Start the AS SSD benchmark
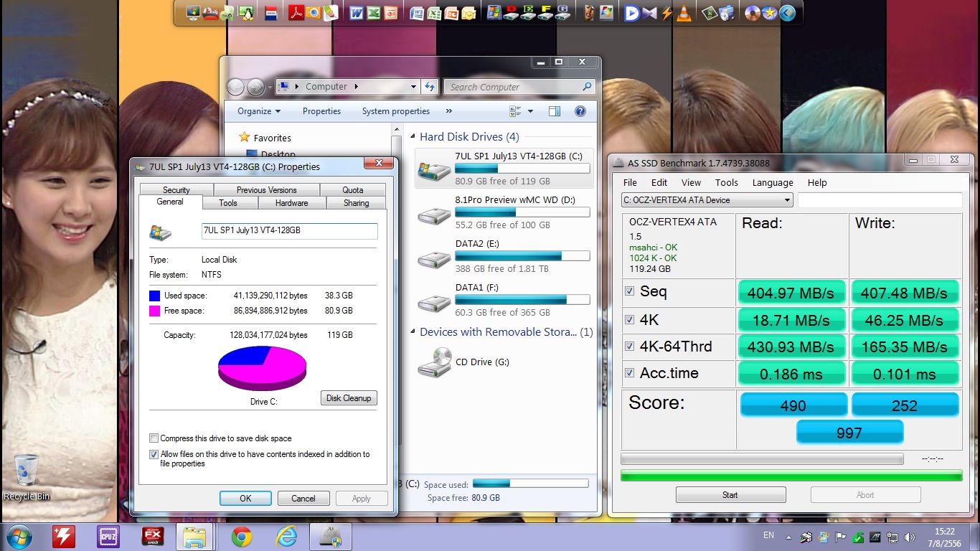Viewport: 980px width, 551px height. coord(730,494)
